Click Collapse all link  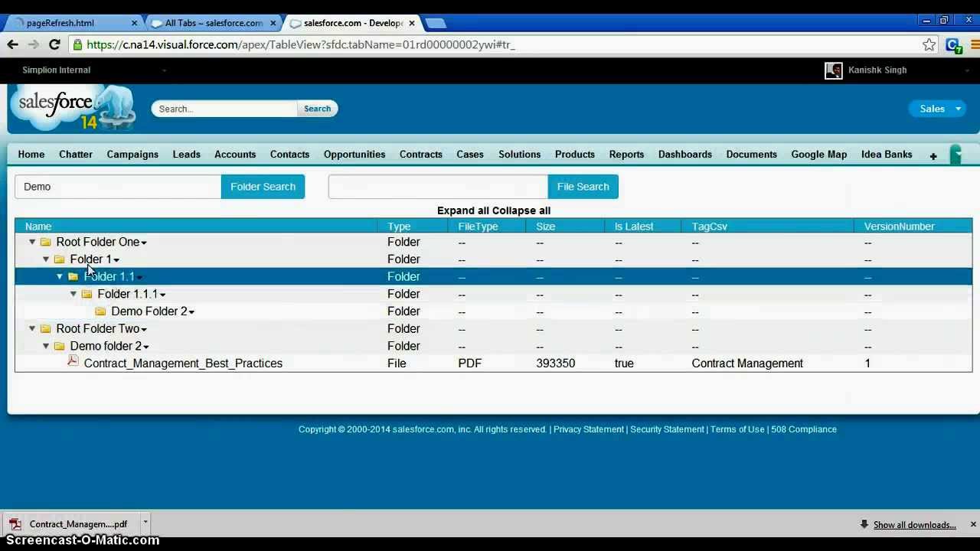click(521, 210)
